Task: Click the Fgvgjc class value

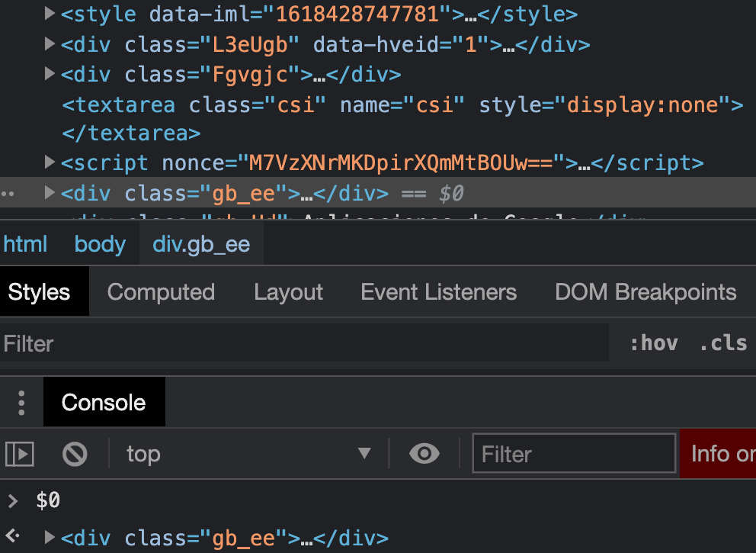Action: point(250,75)
